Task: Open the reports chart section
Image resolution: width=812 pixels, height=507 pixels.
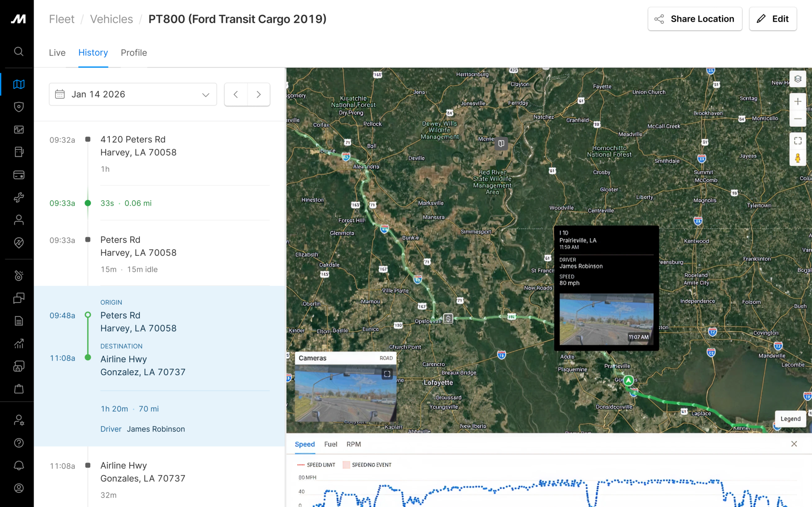Action: [x=18, y=343]
